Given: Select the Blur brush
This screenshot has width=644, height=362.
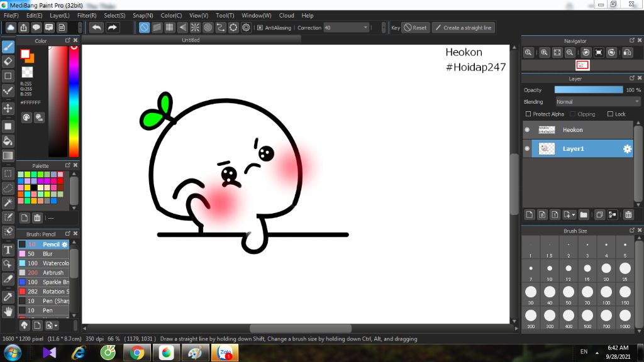Looking at the screenshot, I should (x=43, y=254).
